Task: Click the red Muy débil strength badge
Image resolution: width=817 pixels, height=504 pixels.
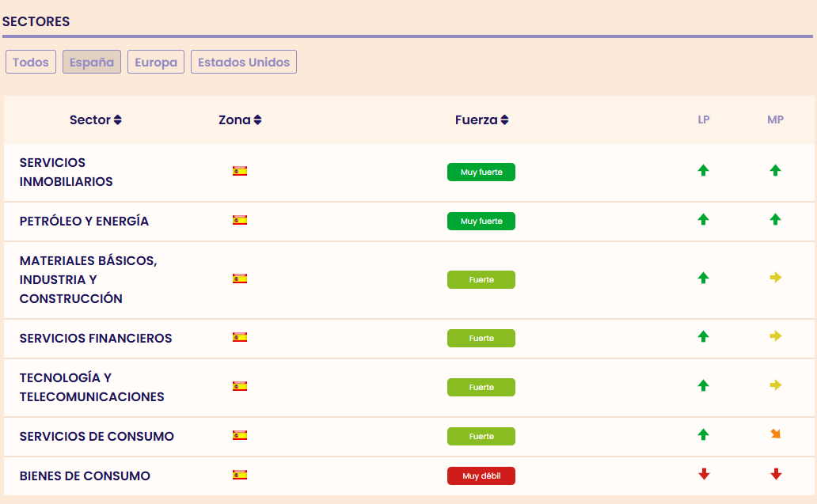Action: (x=481, y=476)
